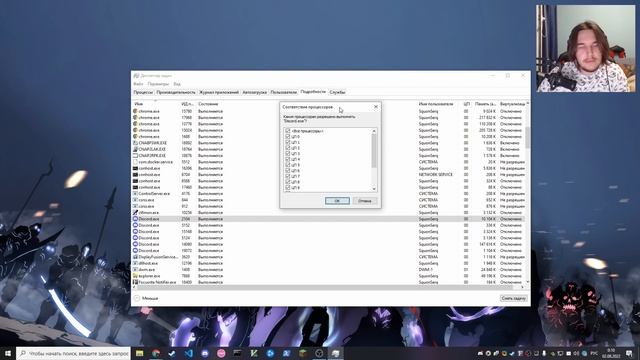Uncheck the ЦП 4 checkbox

click(x=288, y=159)
